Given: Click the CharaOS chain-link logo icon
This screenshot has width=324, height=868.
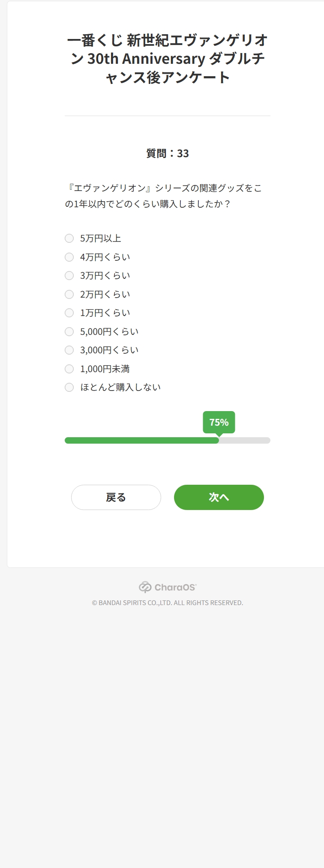Looking at the screenshot, I should [145, 587].
